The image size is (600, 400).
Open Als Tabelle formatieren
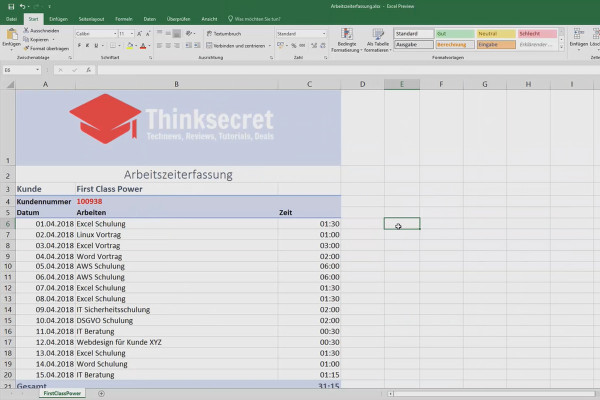(x=378, y=40)
